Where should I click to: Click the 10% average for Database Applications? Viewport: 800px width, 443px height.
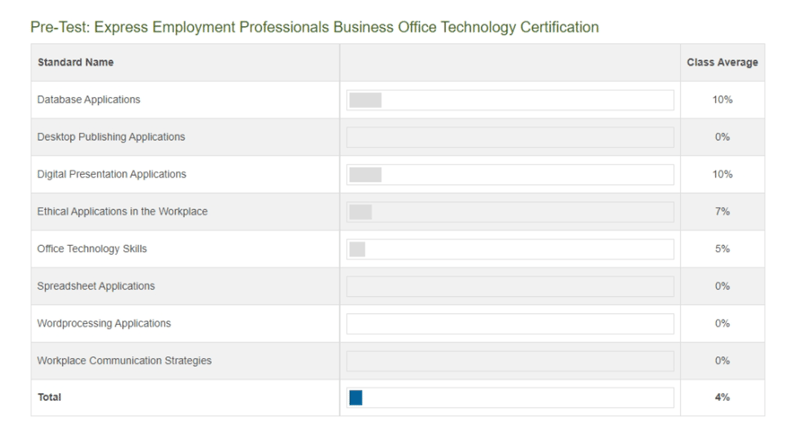(722, 100)
